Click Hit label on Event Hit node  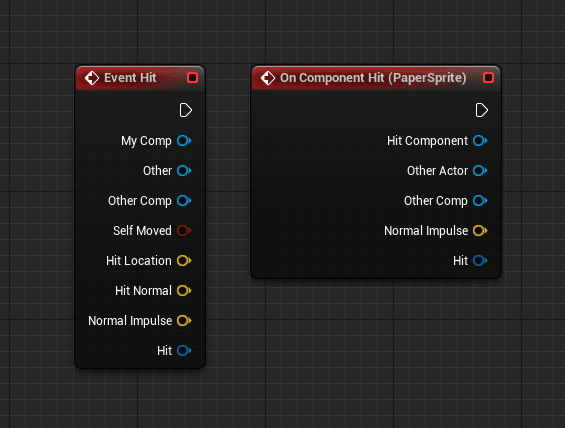coord(164,351)
